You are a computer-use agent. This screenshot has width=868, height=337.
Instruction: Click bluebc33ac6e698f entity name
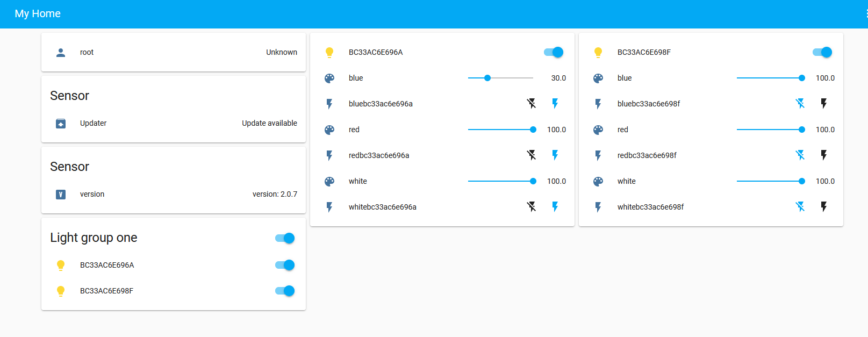coord(649,104)
